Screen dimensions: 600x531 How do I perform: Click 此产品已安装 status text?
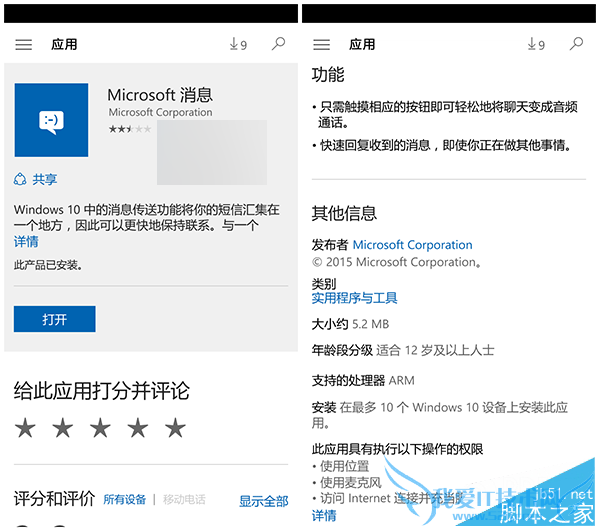[48, 265]
